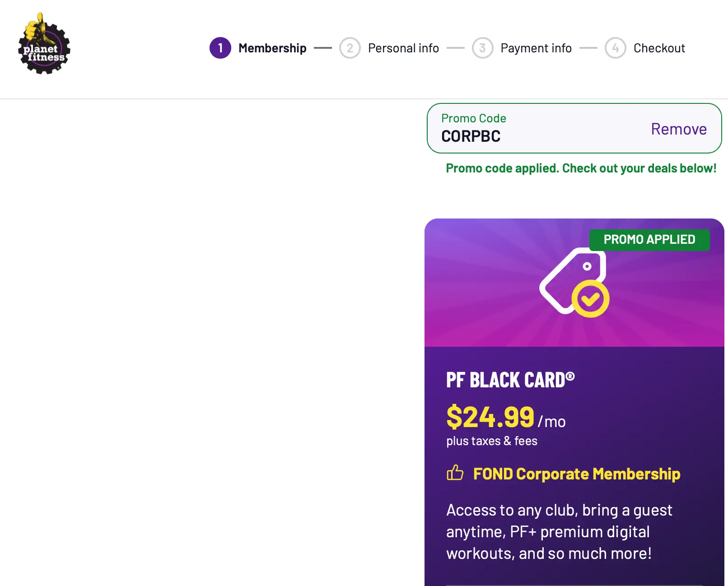728x586 pixels.
Task: Select the CORPBC promo code text
Action: [x=471, y=136]
